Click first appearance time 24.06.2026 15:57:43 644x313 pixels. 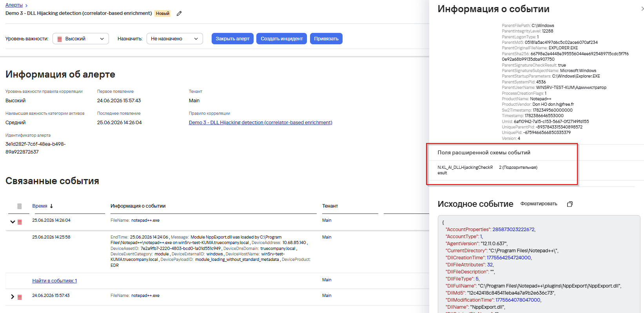(x=119, y=101)
